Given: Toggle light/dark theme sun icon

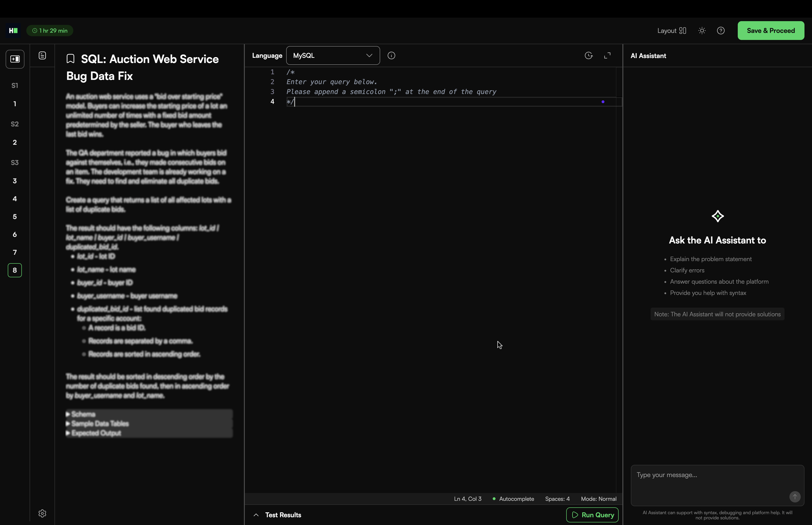Looking at the screenshot, I should coord(702,31).
